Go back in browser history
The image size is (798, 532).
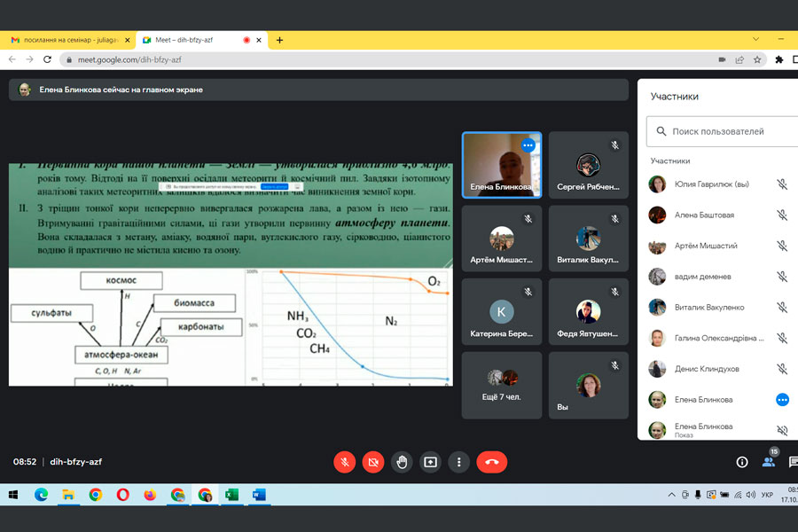(12, 59)
